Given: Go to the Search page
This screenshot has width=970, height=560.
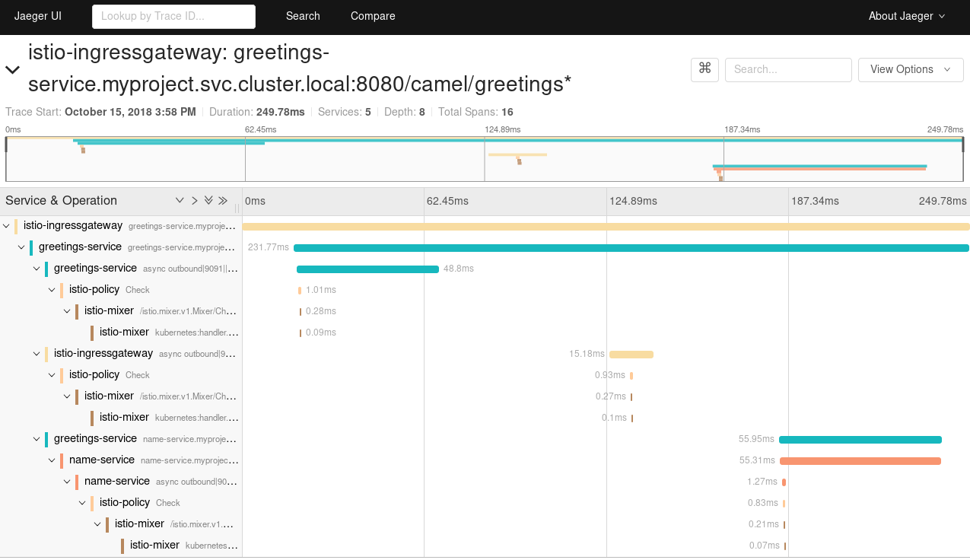Looking at the screenshot, I should 303,16.
